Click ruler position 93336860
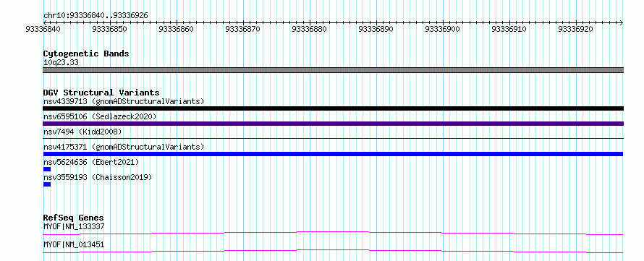The image size is (644, 261). tap(177, 29)
